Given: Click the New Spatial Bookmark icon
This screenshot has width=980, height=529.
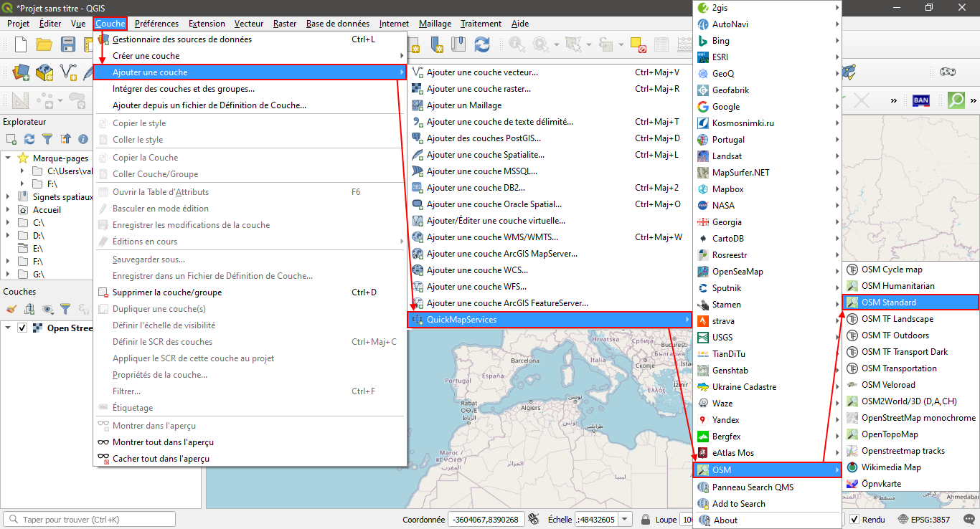Looking at the screenshot, I should (438, 44).
